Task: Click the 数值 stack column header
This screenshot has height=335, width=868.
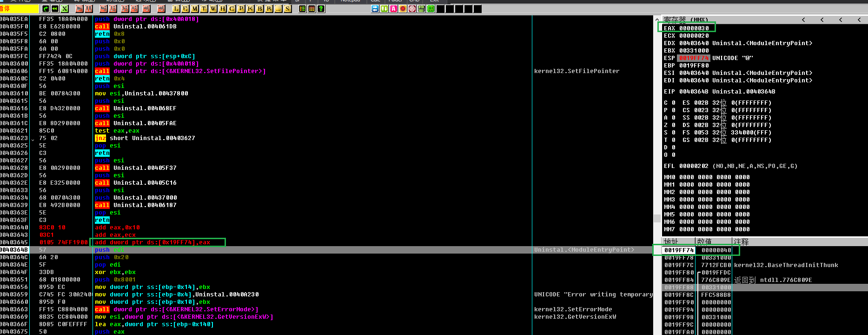Action: click(714, 241)
